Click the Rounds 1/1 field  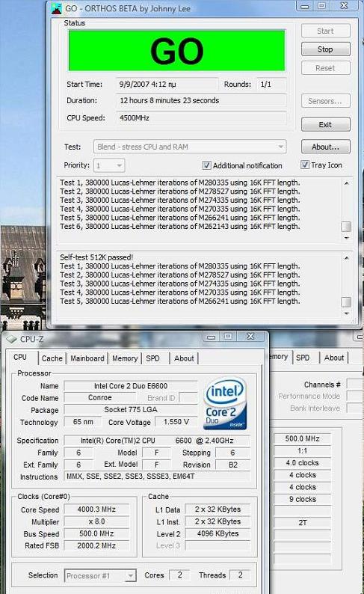pyautogui.click(x=271, y=84)
